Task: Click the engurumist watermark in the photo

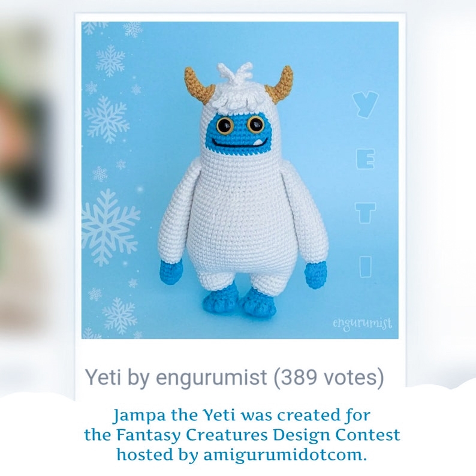Action: (362, 324)
